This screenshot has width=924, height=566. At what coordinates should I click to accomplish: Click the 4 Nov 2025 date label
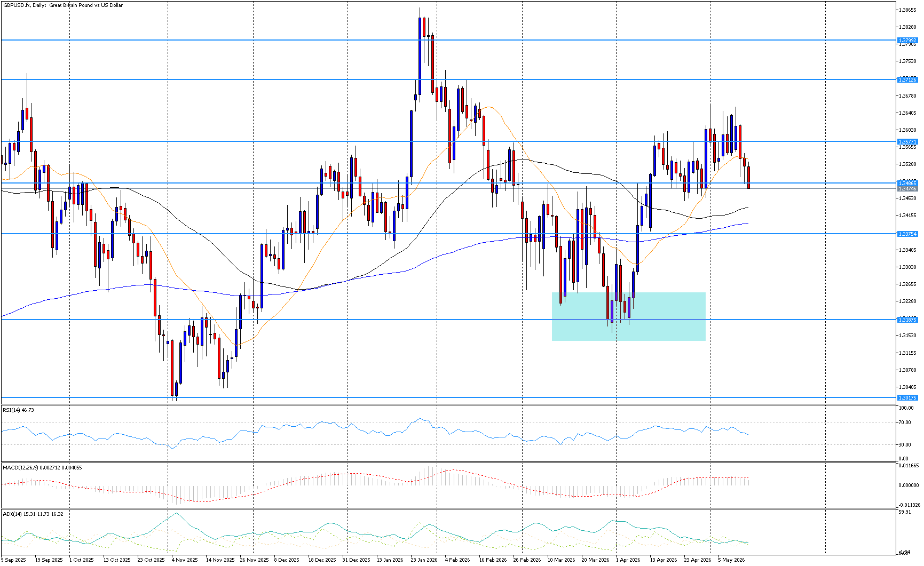185,560
